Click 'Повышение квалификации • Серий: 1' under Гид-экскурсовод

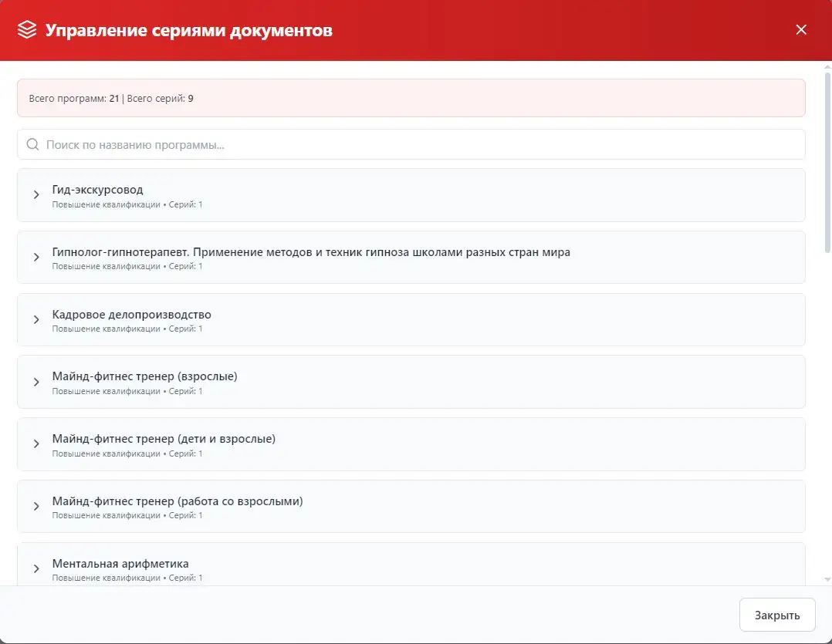tap(127, 204)
